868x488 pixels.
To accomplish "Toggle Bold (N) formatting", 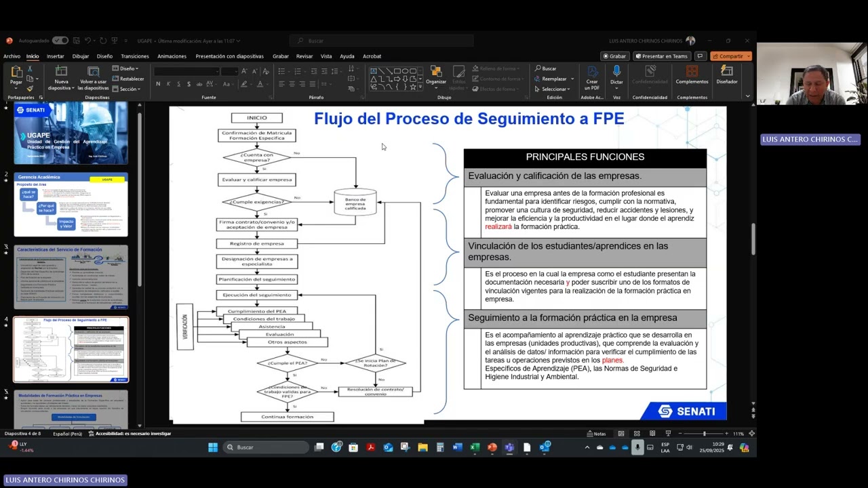I will 158,84.
